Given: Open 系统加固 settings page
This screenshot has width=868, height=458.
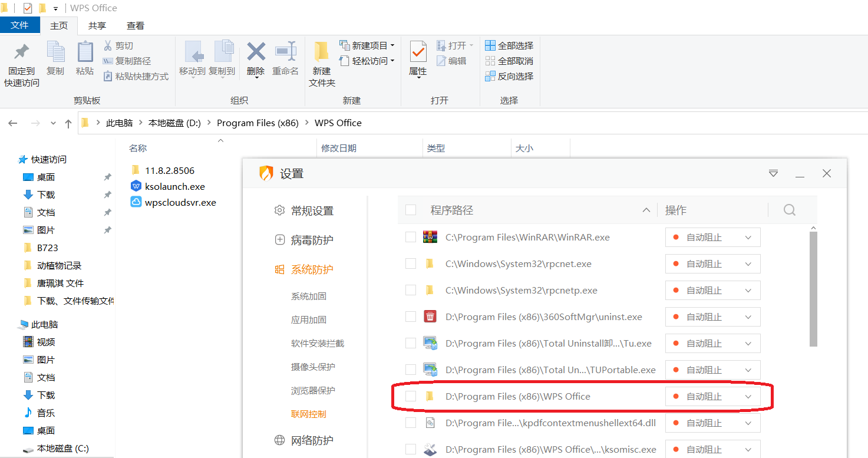Looking at the screenshot, I should (x=309, y=296).
